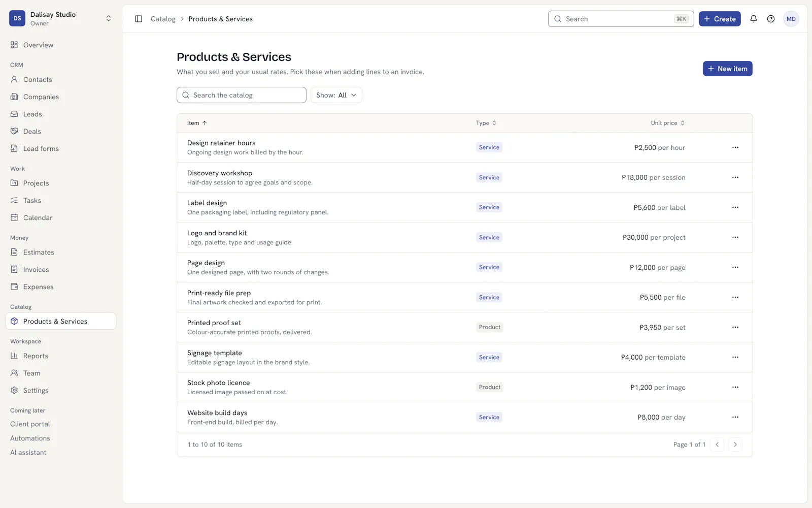
Task: Open the help question-mark icon
Action: [771, 19]
